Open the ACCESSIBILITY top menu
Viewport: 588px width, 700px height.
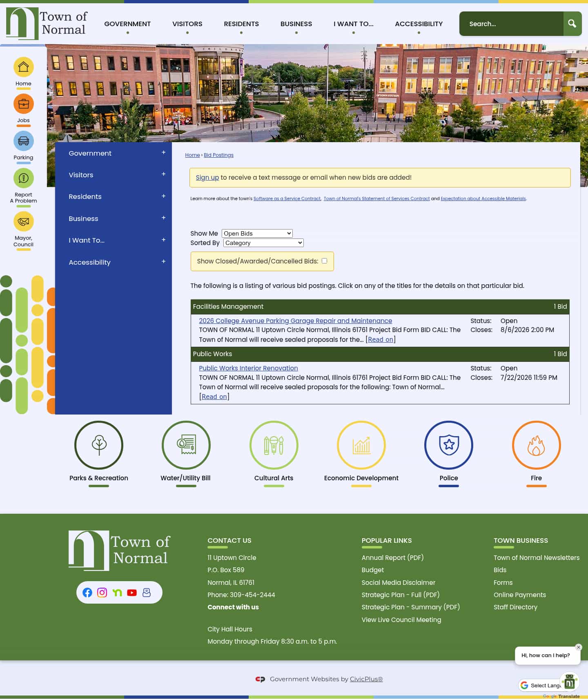[x=419, y=24]
